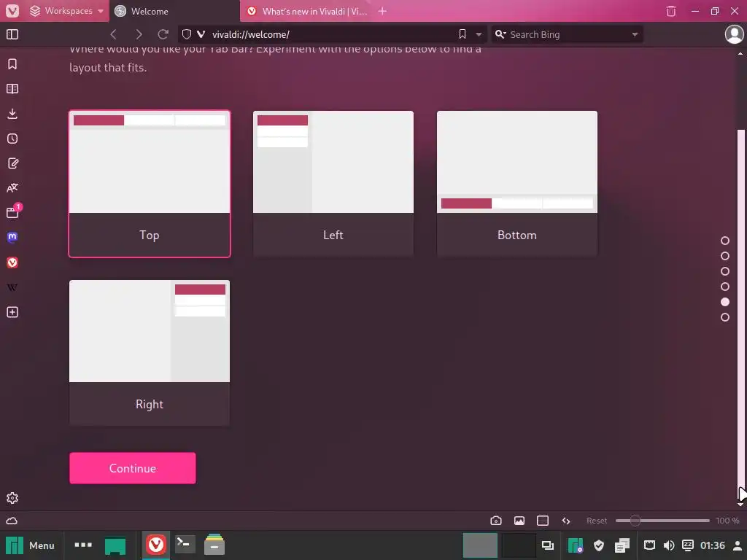747x560 pixels.
Task: Open the tracker blocker shield icon
Action: pos(187,34)
